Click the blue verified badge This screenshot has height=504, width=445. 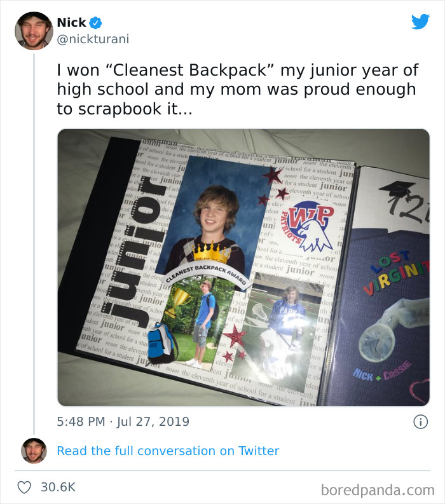[x=95, y=23]
